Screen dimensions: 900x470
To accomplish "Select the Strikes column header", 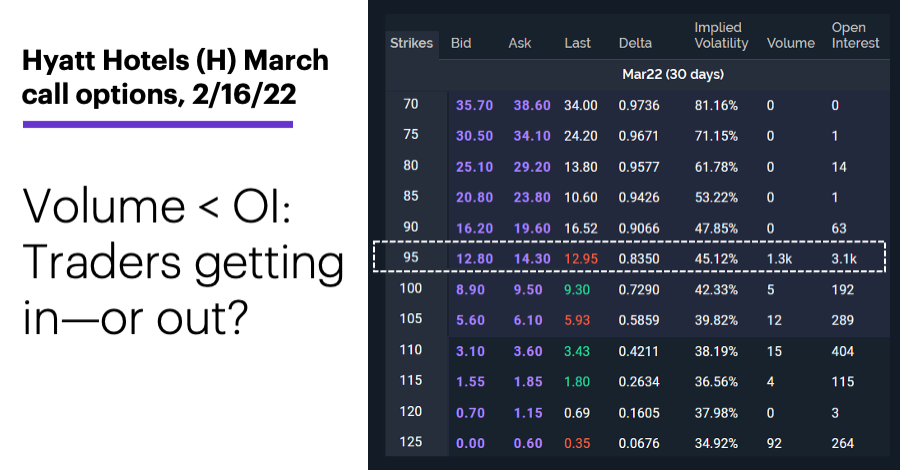I will click(x=412, y=44).
